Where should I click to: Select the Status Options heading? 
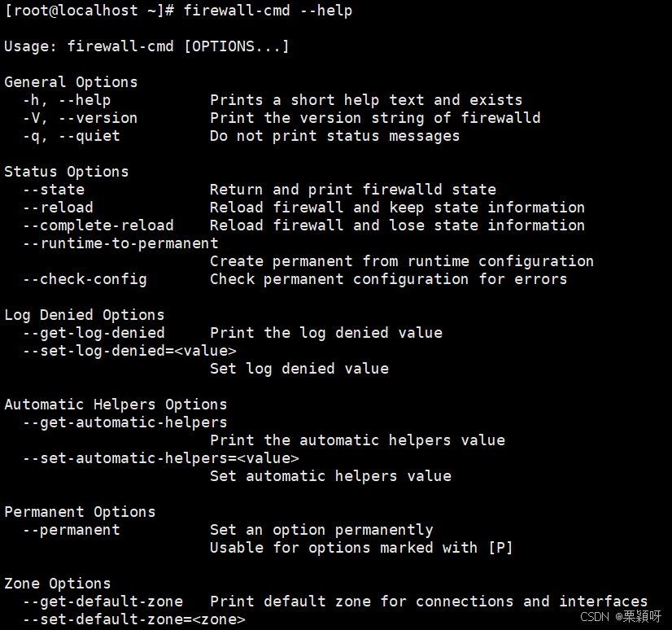pyautogui.click(x=67, y=172)
